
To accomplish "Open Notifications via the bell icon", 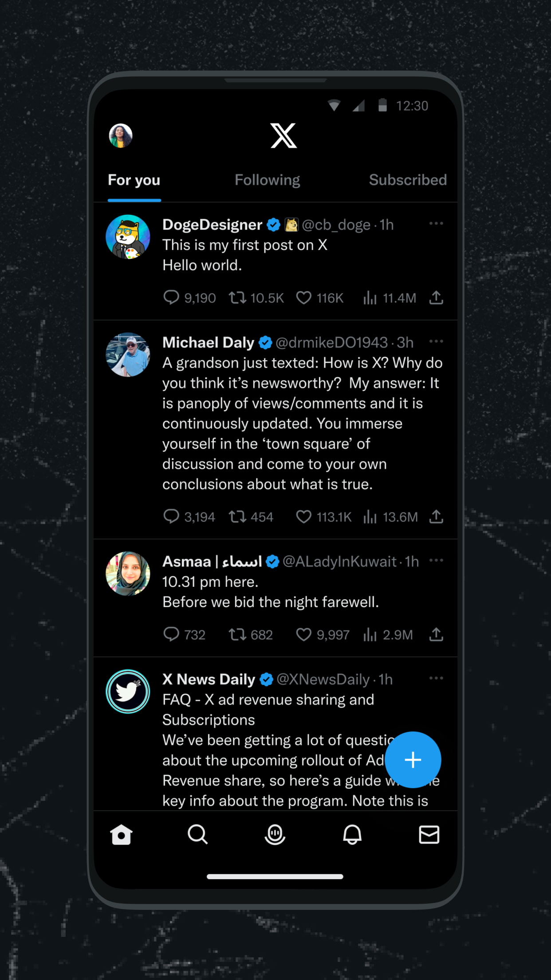I will [x=352, y=834].
